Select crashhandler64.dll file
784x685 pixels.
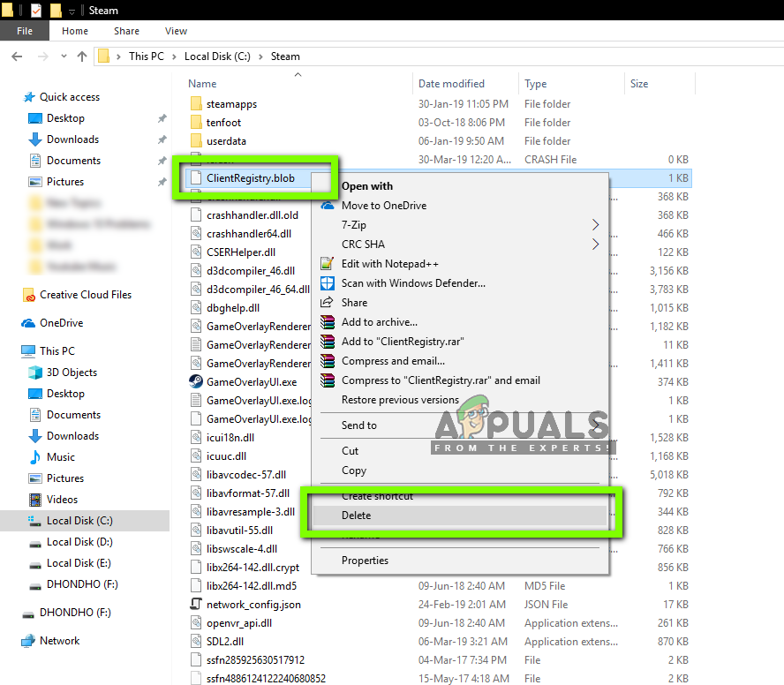[x=249, y=234]
